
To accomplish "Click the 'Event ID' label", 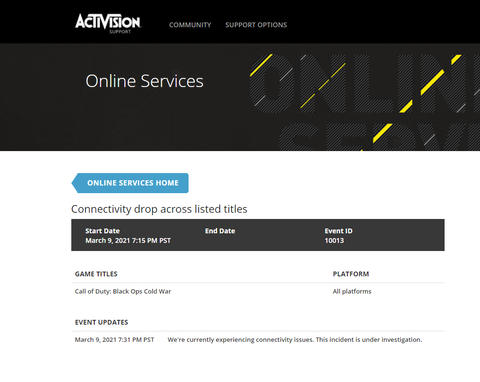I will (x=338, y=231).
